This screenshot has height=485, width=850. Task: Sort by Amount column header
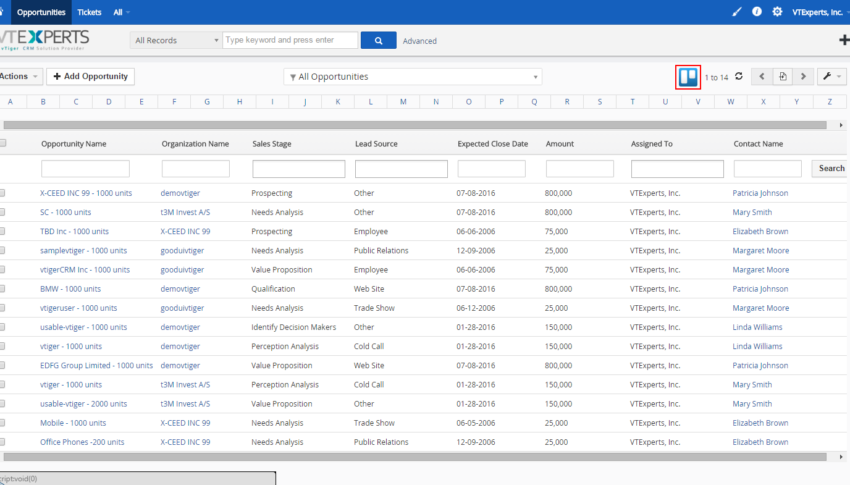[559, 144]
